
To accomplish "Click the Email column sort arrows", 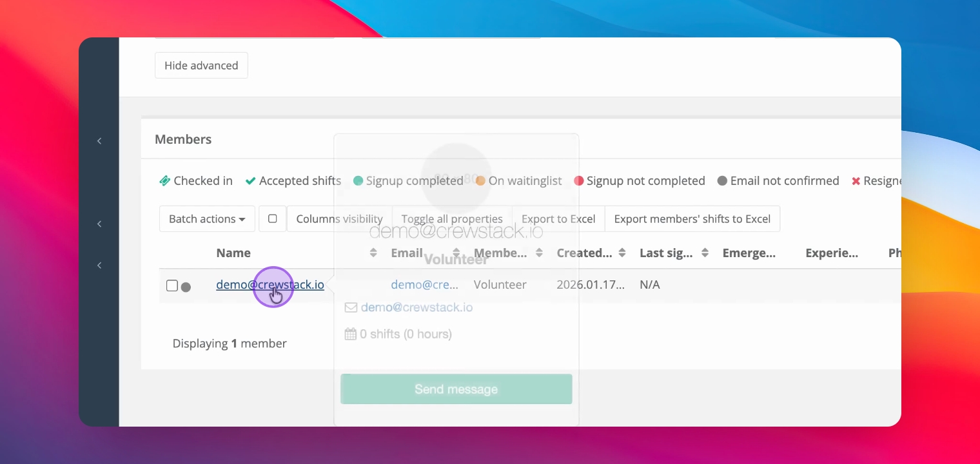I will tap(456, 253).
